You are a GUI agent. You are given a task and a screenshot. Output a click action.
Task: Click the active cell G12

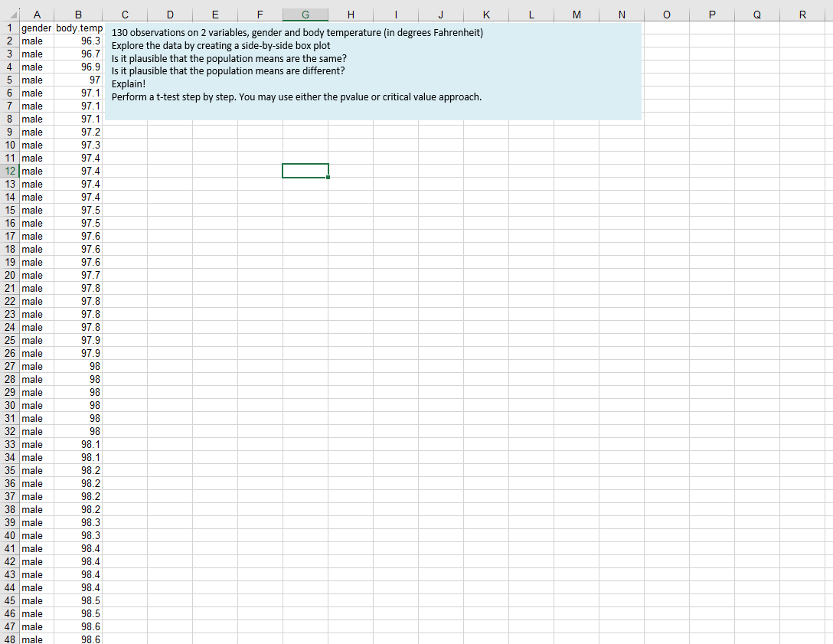305,171
